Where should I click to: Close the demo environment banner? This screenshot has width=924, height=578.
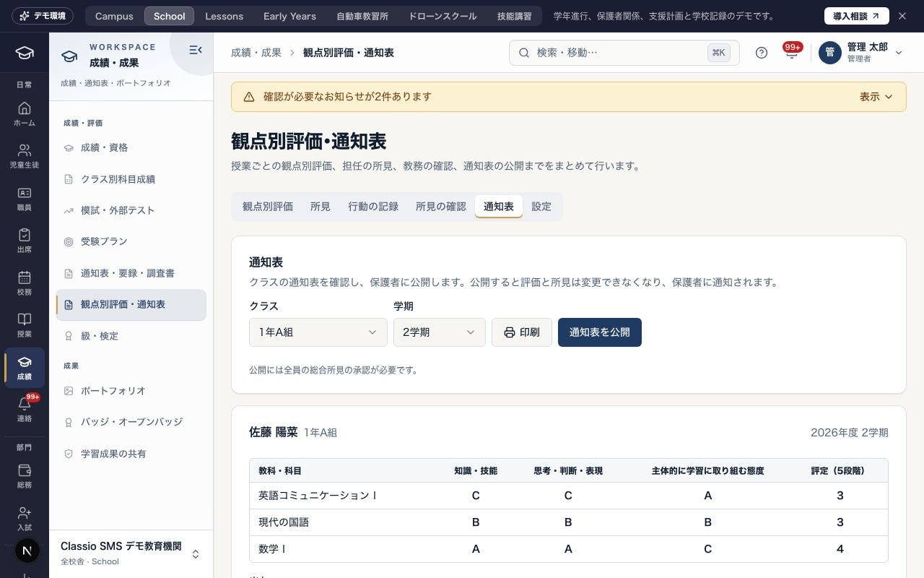tap(902, 16)
